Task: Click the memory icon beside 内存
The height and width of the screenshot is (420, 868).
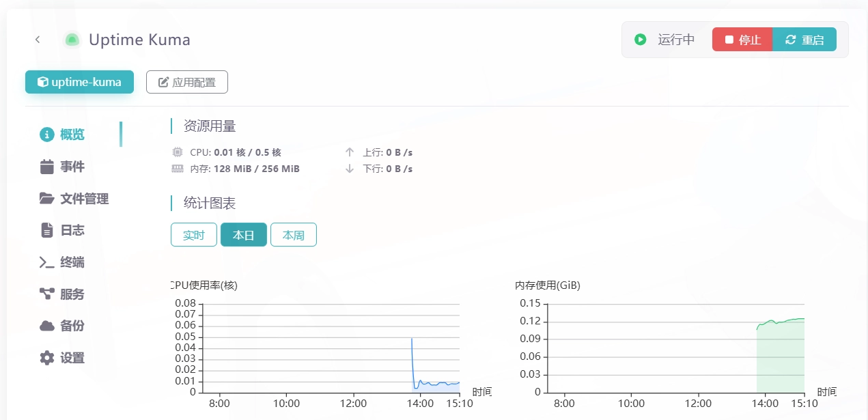Action: (x=177, y=169)
